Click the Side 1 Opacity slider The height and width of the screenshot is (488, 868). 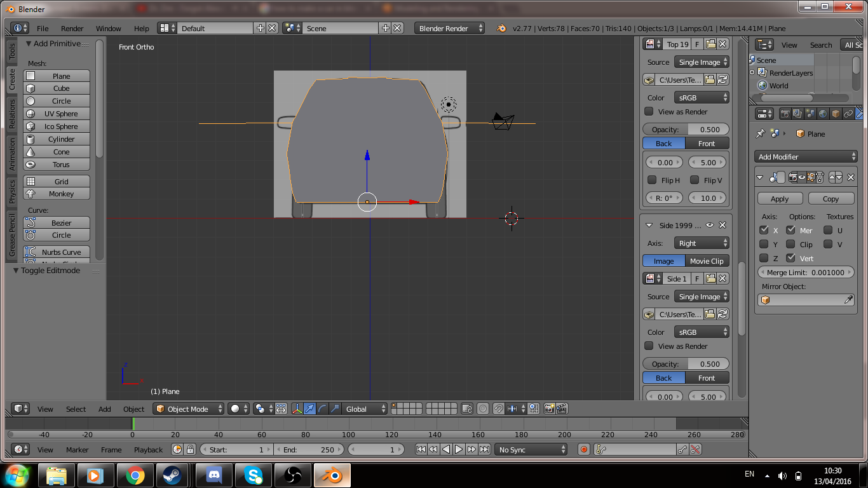pos(686,364)
